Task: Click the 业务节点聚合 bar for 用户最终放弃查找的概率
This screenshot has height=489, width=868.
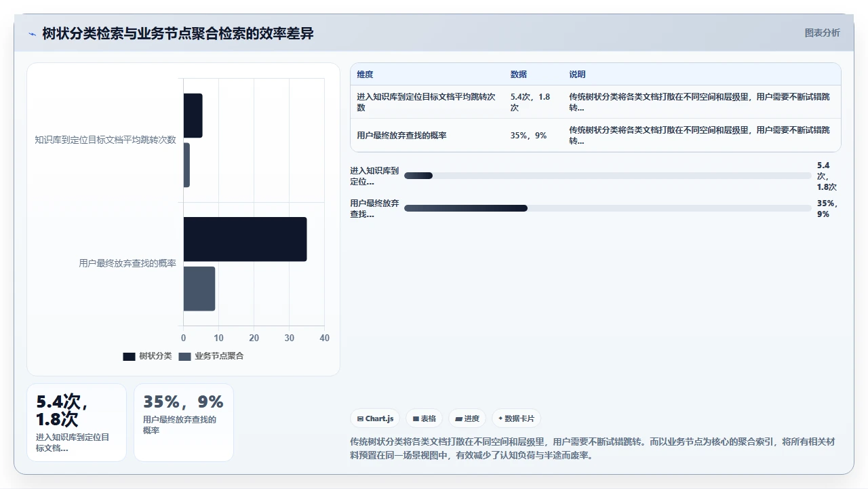Action: coord(199,288)
